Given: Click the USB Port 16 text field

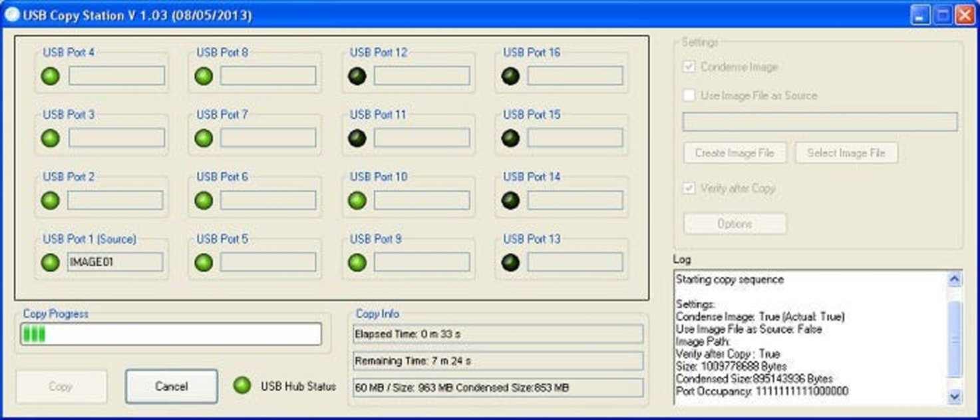Looking at the screenshot, I should 575,76.
